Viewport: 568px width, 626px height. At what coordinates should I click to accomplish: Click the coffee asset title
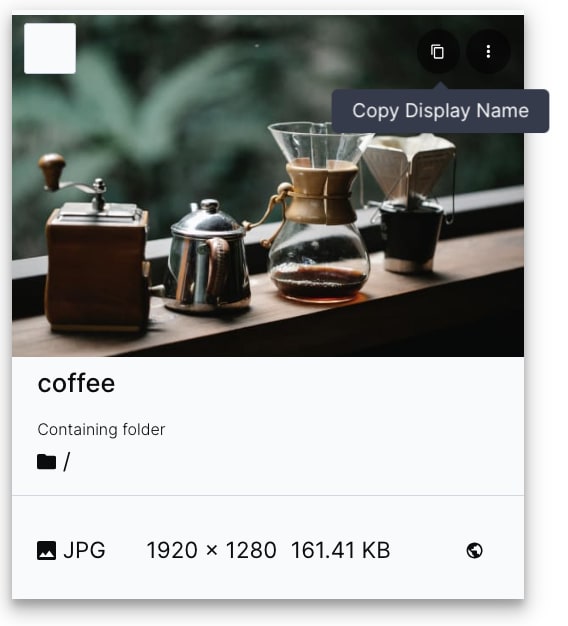click(x=76, y=383)
